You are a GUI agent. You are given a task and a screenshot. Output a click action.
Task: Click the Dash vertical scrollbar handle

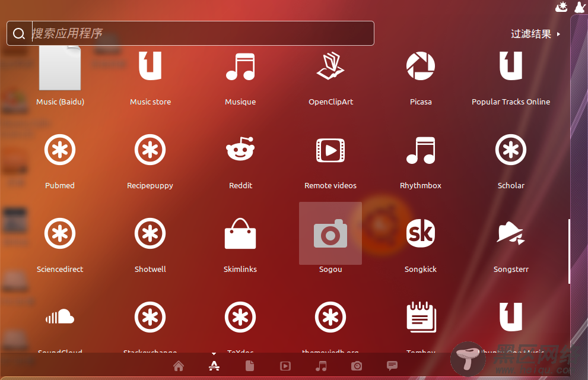pyautogui.click(x=569, y=251)
